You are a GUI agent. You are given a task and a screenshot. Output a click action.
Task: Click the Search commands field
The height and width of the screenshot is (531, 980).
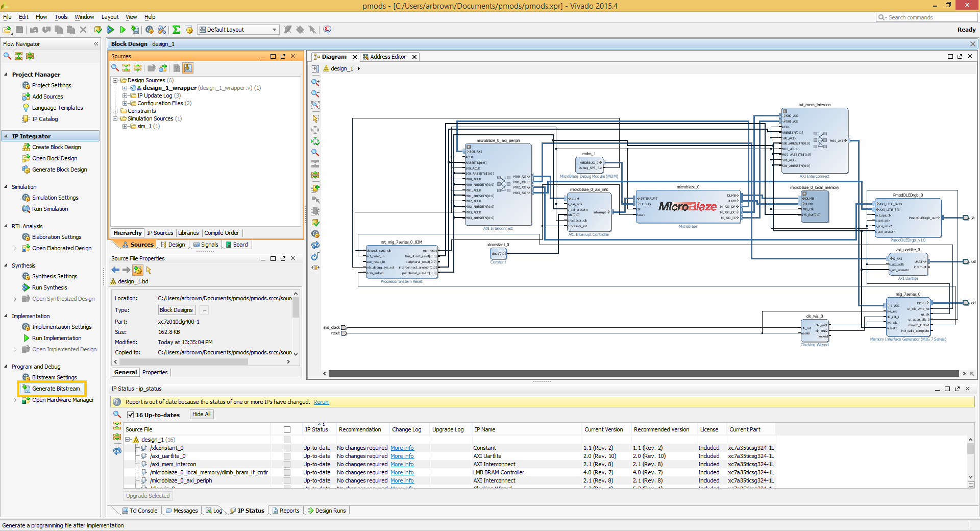[x=926, y=17]
